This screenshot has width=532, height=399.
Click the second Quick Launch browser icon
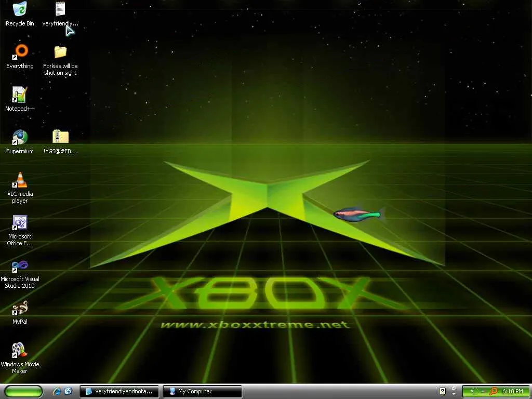[68, 391]
